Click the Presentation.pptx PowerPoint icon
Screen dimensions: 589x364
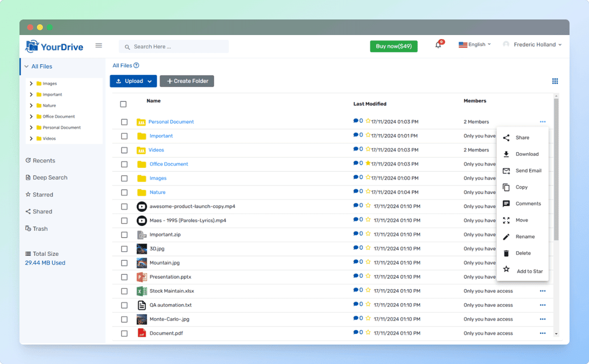pos(142,277)
